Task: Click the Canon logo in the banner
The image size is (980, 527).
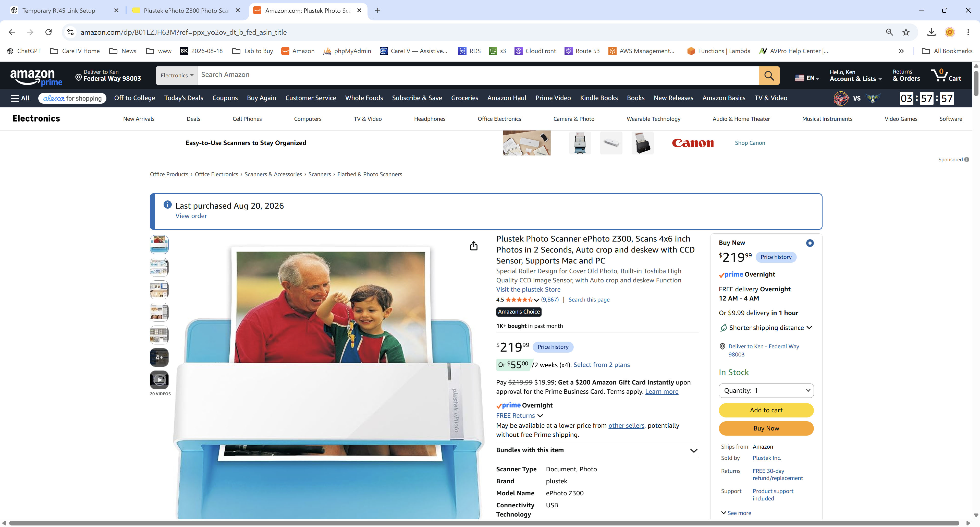Action: click(x=692, y=143)
